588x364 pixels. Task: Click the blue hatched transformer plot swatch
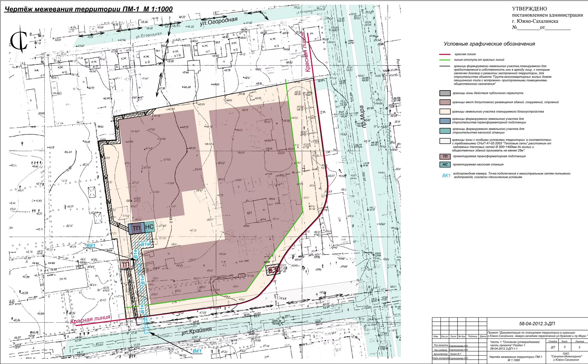[445, 121]
